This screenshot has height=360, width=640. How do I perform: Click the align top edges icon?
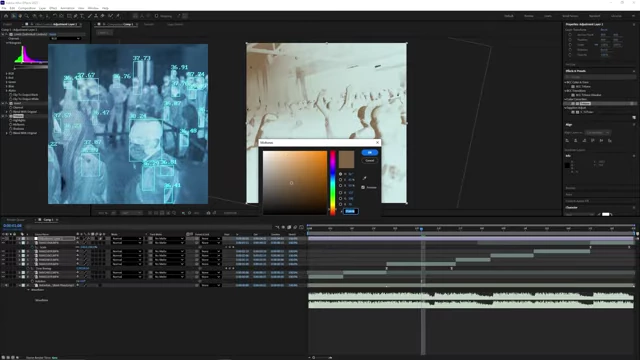[593, 140]
